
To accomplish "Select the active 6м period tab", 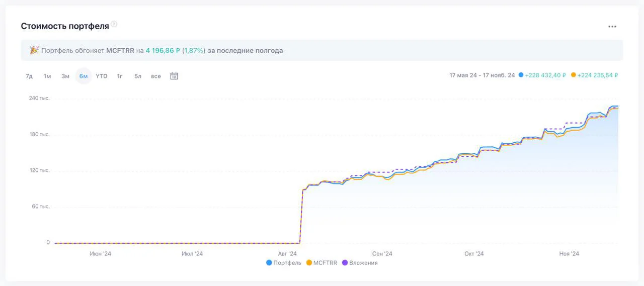I will click(84, 76).
